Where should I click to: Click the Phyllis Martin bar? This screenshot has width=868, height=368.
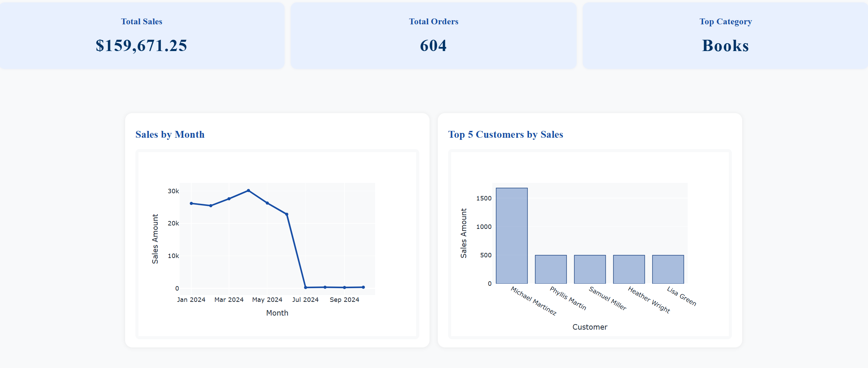551,269
